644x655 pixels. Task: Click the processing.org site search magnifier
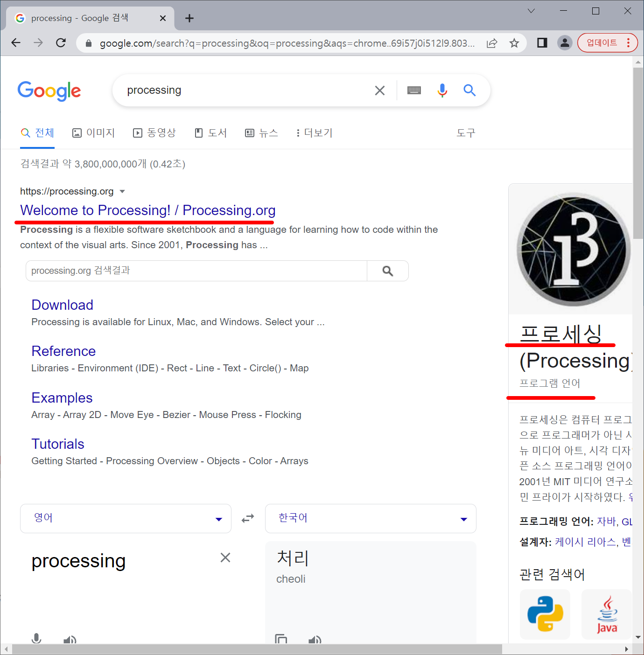pyautogui.click(x=388, y=271)
